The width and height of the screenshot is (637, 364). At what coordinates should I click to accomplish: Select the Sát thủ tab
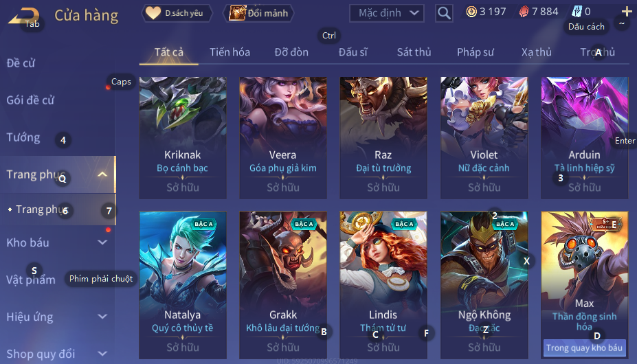tap(414, 52)
